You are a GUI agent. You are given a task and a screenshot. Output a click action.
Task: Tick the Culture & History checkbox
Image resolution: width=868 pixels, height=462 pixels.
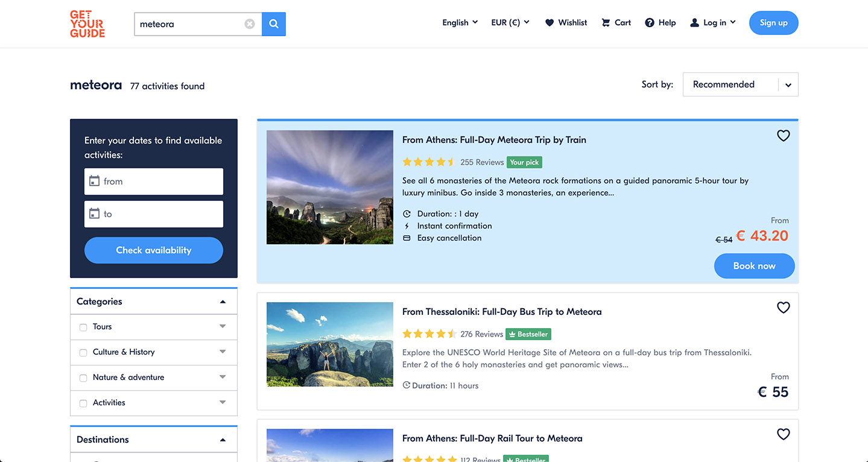point(83,353)
